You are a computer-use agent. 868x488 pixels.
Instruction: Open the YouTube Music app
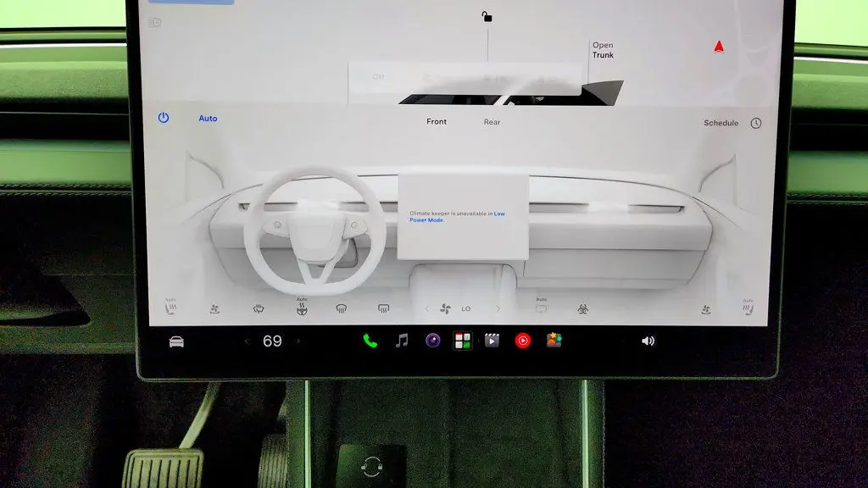(x=522, y=341)
